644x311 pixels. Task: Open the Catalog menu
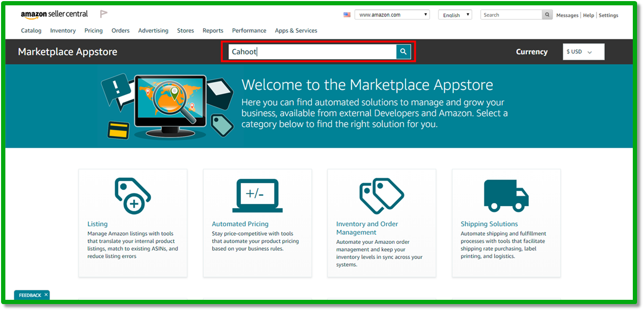point(31,30)
